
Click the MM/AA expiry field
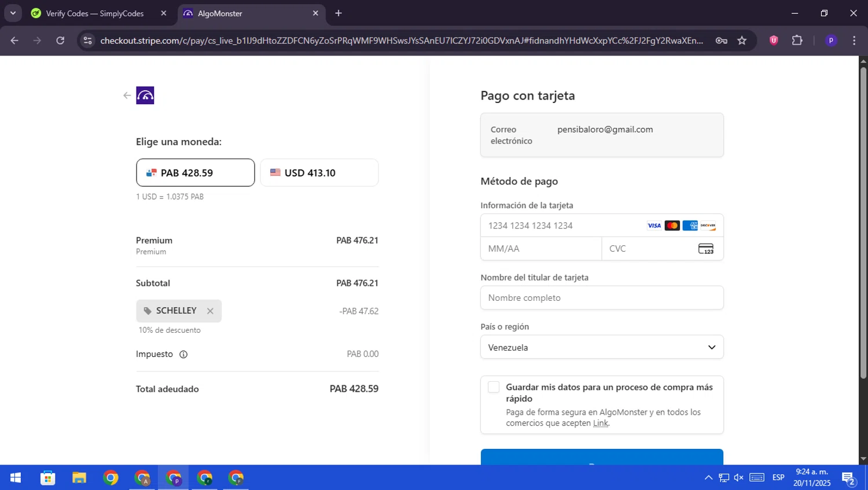pyautogui.click(x=541, y=249)
